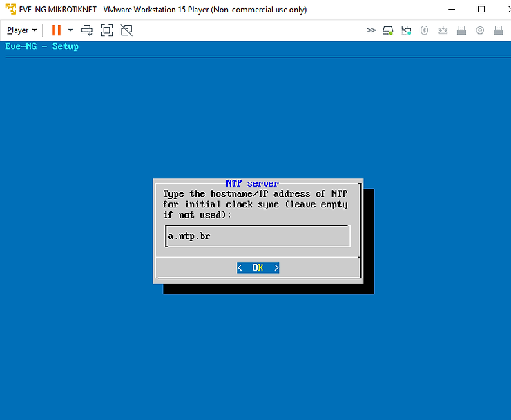Send Ctrl+Alt+Del to the virtual machine
Viewport: 511px width, 420px height.
coord(87,30)
